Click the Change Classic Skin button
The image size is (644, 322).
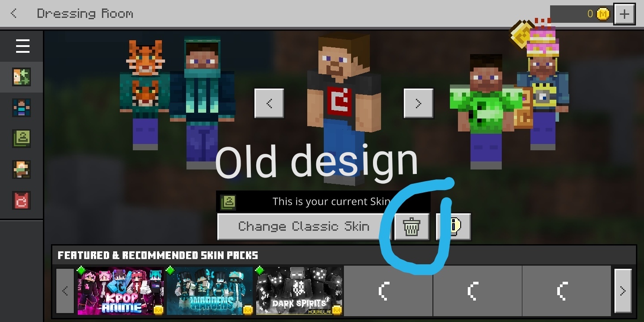304,226
